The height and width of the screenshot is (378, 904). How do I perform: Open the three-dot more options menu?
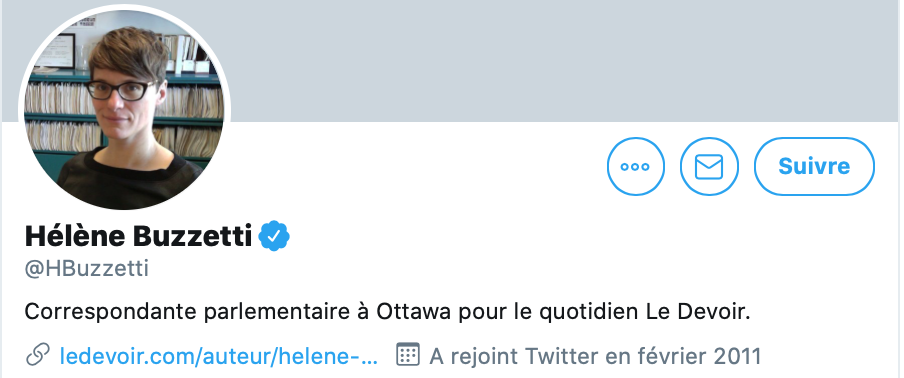[636, 167]
